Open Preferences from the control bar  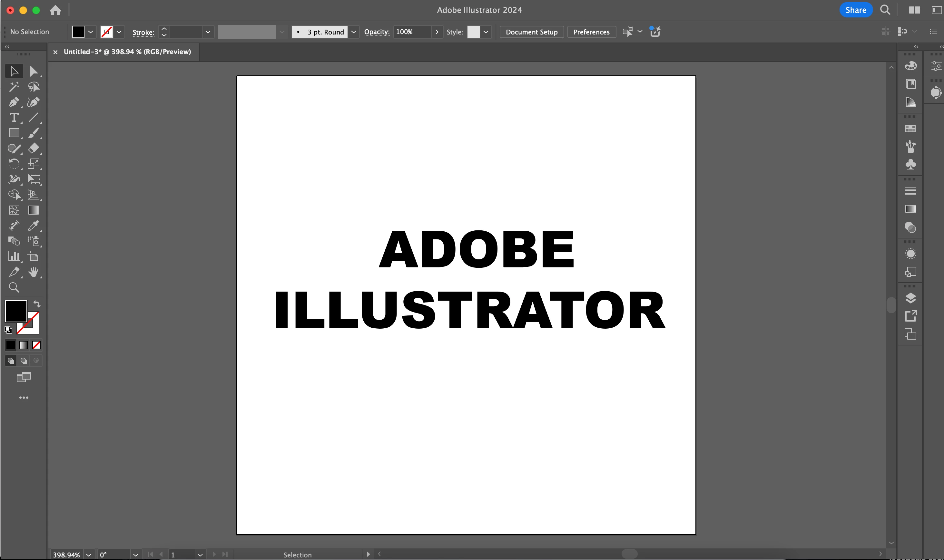[x=591, y=32]
